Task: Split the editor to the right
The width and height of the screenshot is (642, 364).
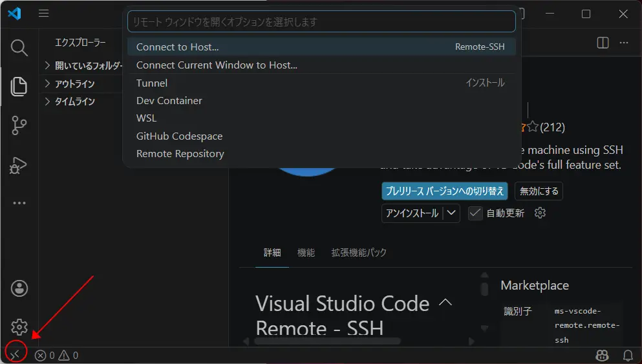Action: coord(603,43)
